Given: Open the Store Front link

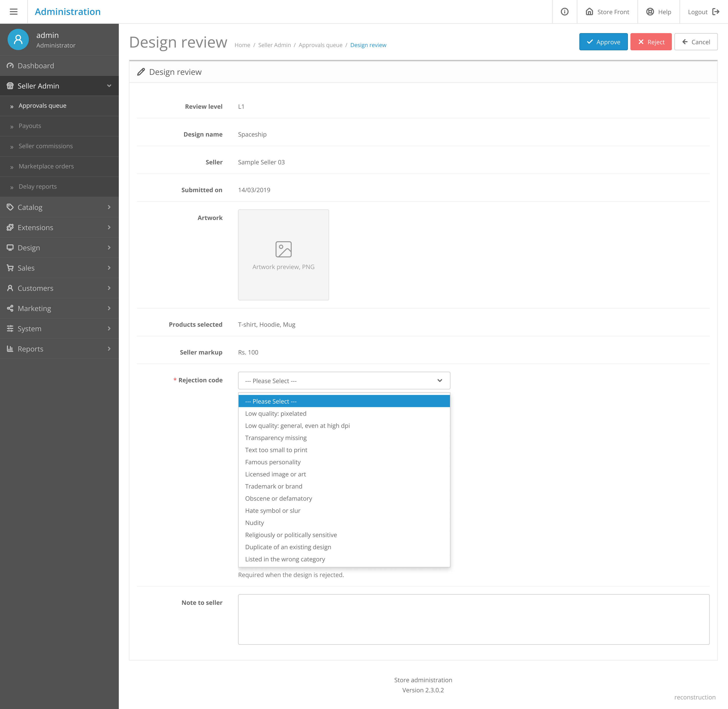Looking at the screenshot, I should click(x=607, y=12).
